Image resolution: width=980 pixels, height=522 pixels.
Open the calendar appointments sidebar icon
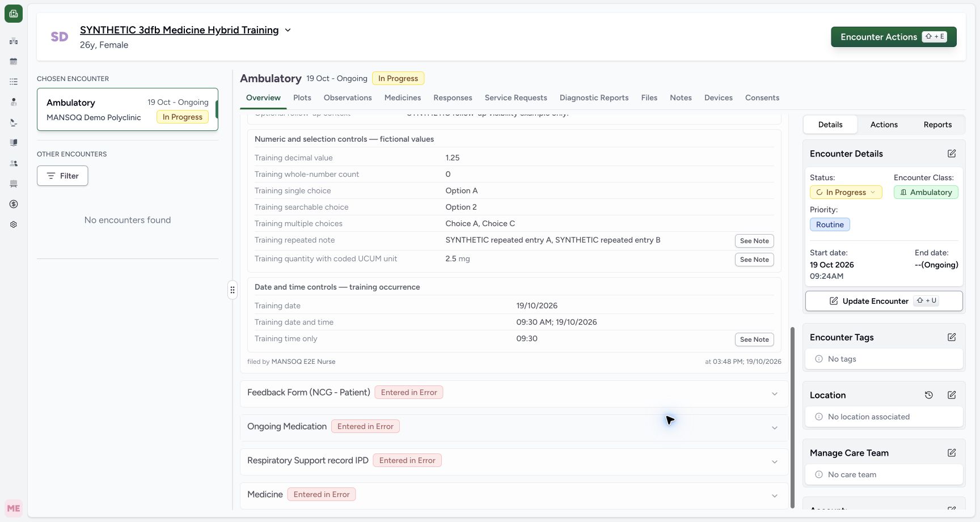(x=14, y=61)
